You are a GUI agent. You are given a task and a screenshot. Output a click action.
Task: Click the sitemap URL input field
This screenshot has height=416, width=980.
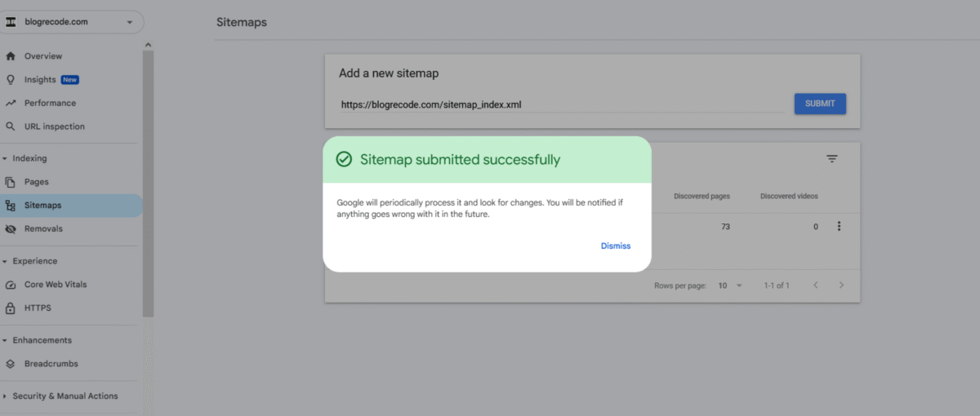point(561,104)
